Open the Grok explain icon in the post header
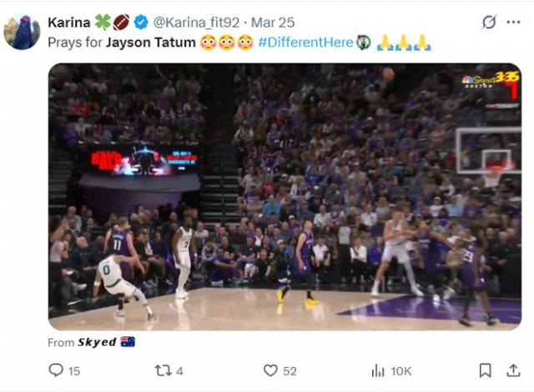534x392 pixels. pyautogui.click(x=489, y=23)
